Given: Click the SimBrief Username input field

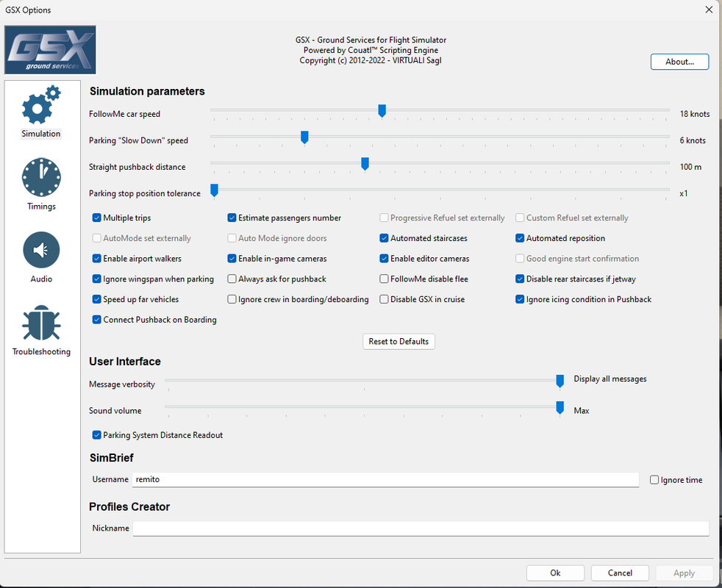Looking at the screenshot, I should pyautogui.click(x=385, y=479).
